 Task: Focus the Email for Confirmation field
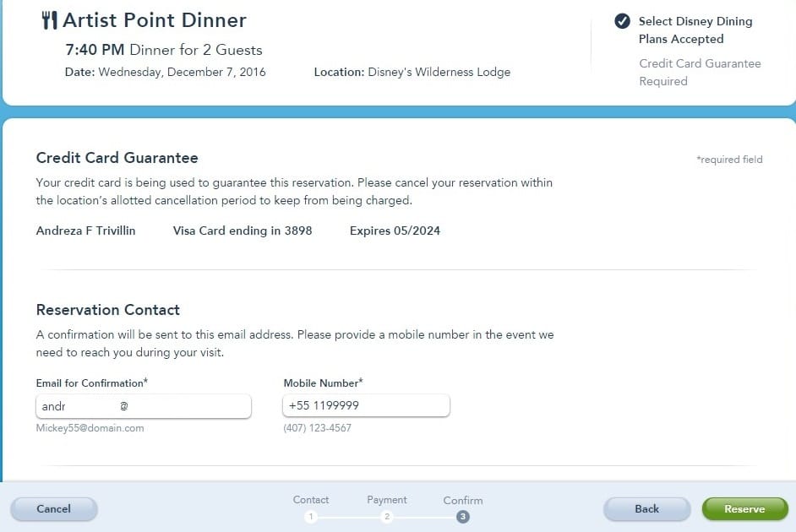click(144, 406)
